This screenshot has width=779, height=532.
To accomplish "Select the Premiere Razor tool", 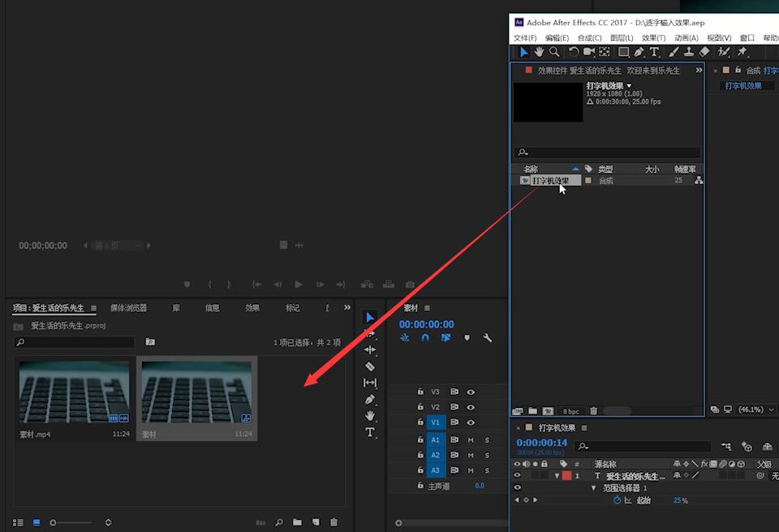I will (x=370, y=367).
